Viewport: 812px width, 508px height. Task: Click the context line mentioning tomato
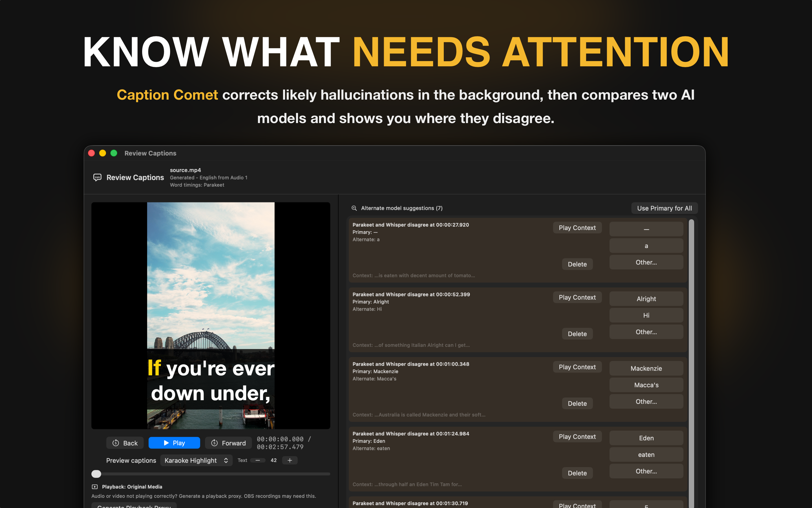[414, 275]
